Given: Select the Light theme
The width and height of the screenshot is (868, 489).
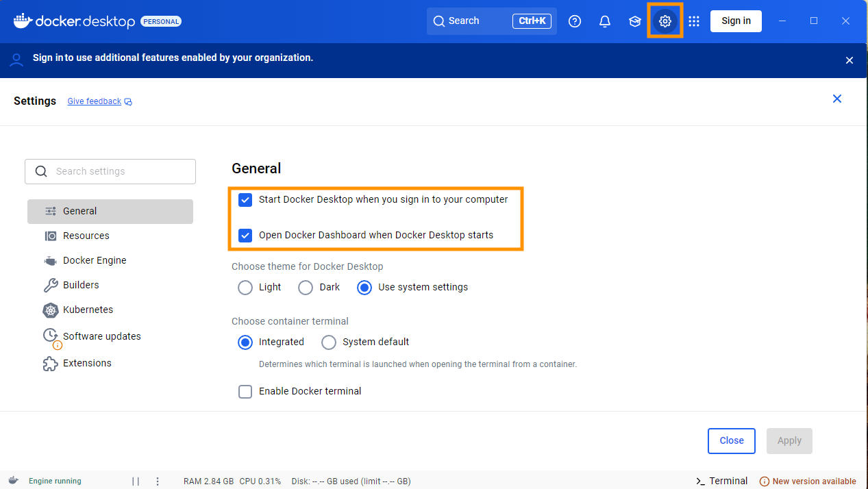Looking at the screenshot, I should click(245, 288).
